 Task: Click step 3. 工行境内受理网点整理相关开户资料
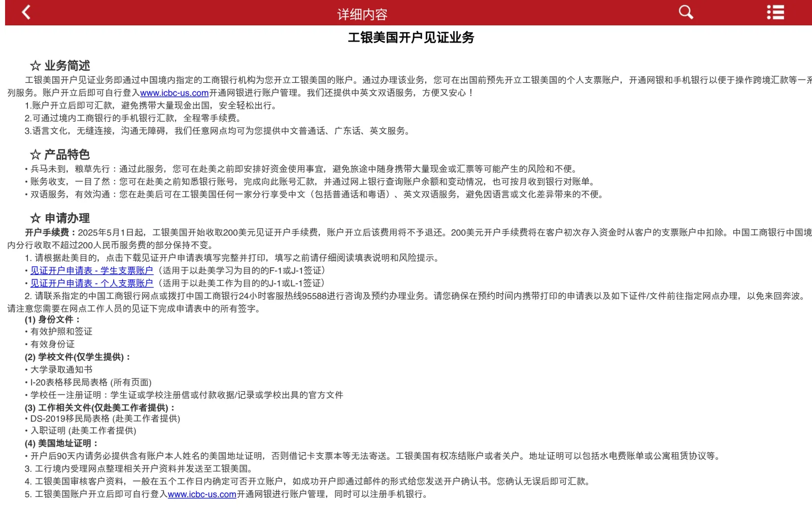[x=139, y=469]
